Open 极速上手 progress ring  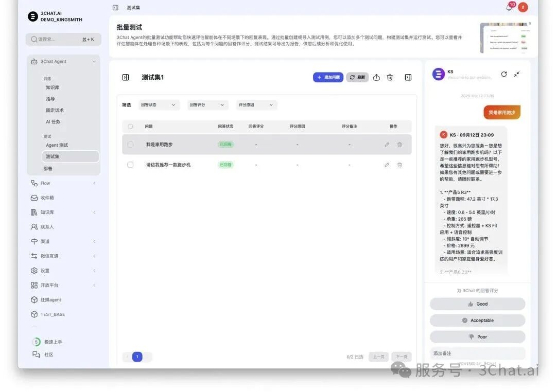pyautogui.click(x=36, y=342)
